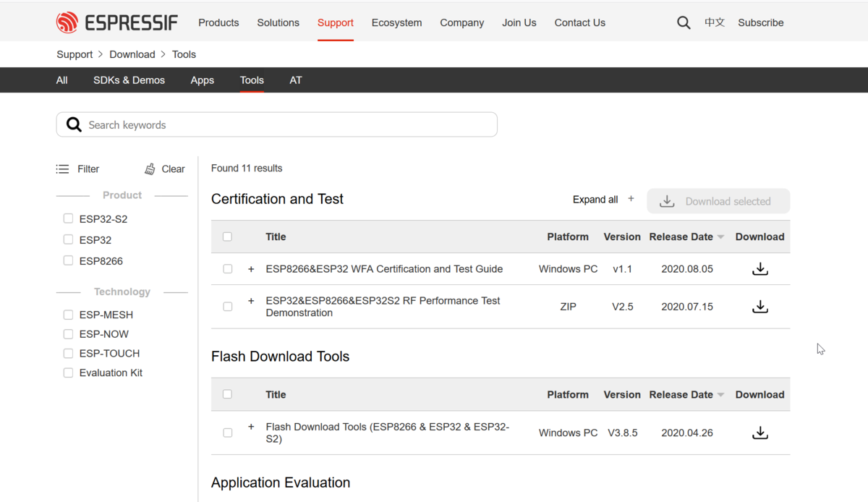The image size is (868, 502).
Task: Sort Flash Download Tools by Release Date arrow
Action: point(720,395)
